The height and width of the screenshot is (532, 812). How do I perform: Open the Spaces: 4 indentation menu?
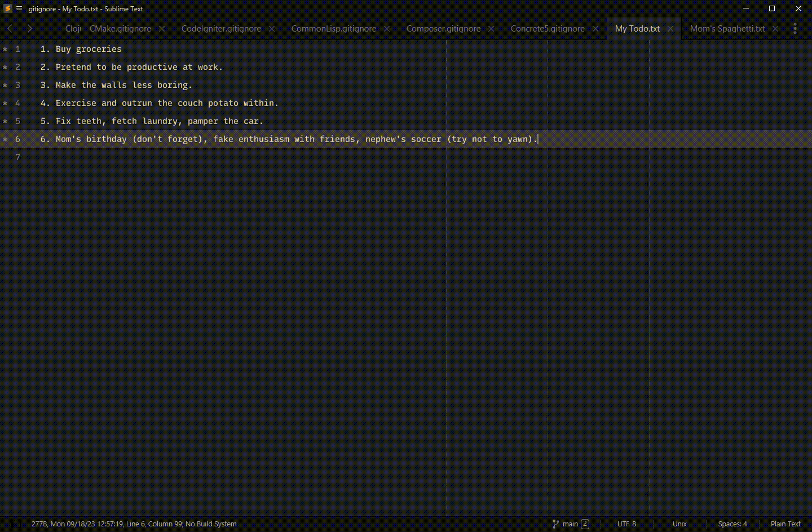732,524
